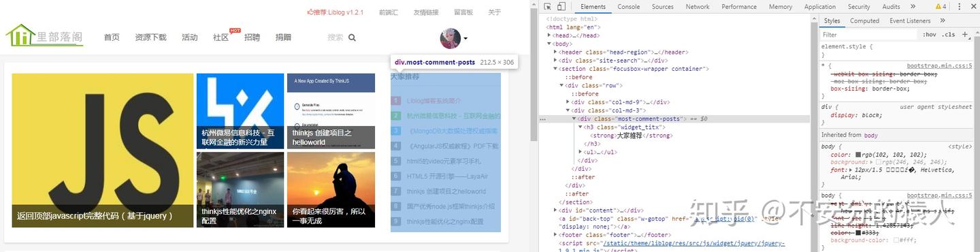Add a new style rule plus icon
The width and height of the screenshot is (980, 252).
click(x=965, y=34)
